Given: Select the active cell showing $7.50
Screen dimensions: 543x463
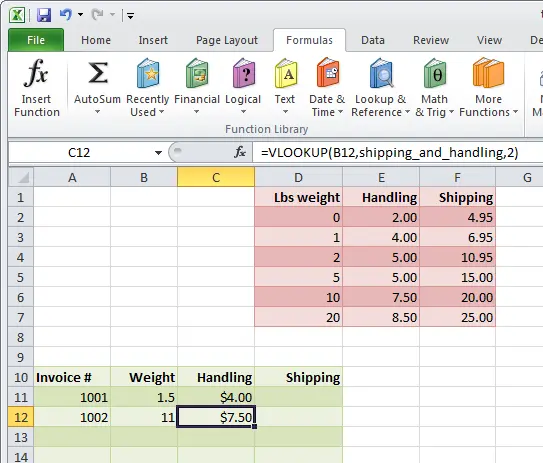Looking at the screenshot, I should pos(216,417).
